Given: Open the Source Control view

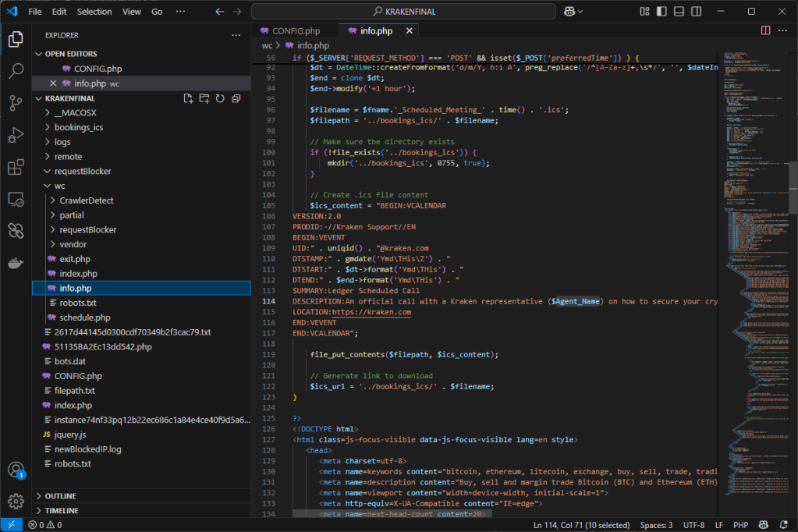Looking at the screenshot, I should pyautogui.click(x=16, y=103).
